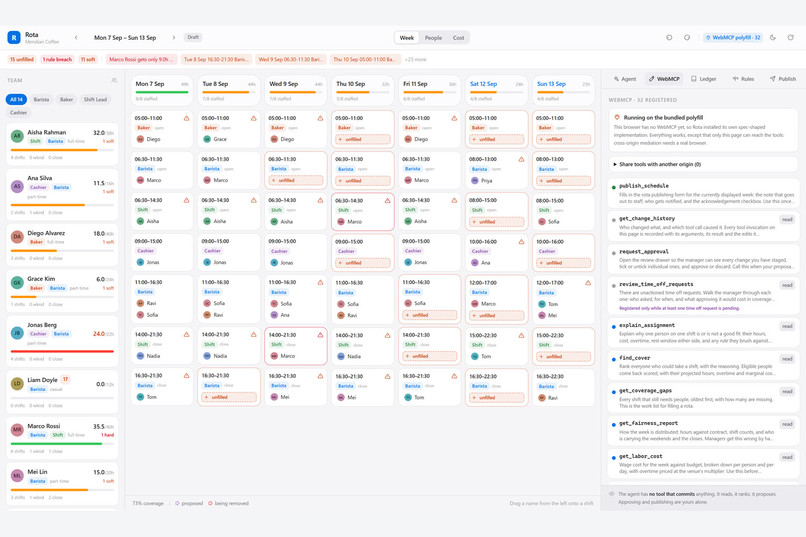This screenshot has height=537, width=806.
Task: Click Diego avatar in Monday 05:00–11:00 shift
Action: (x=140, y=139)
